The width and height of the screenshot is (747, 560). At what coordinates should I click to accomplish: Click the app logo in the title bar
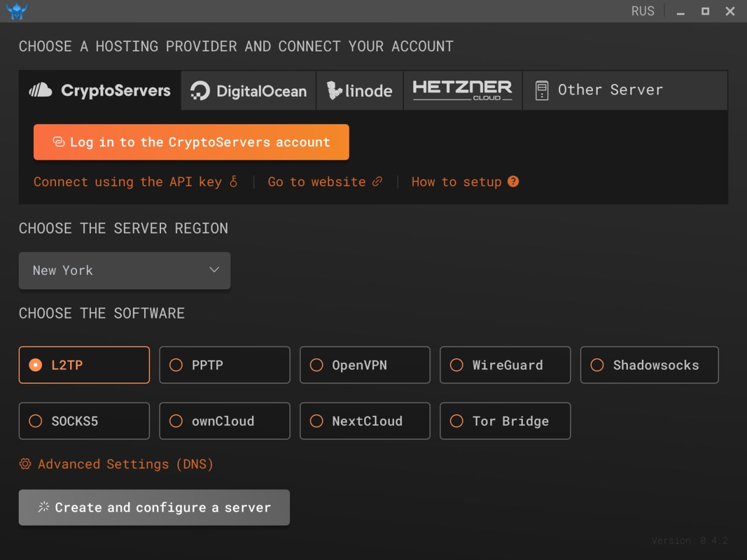click(x=17, y=11)
